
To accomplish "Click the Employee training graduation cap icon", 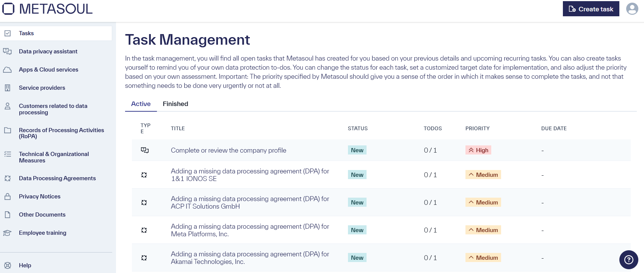I will pos(8,233).
